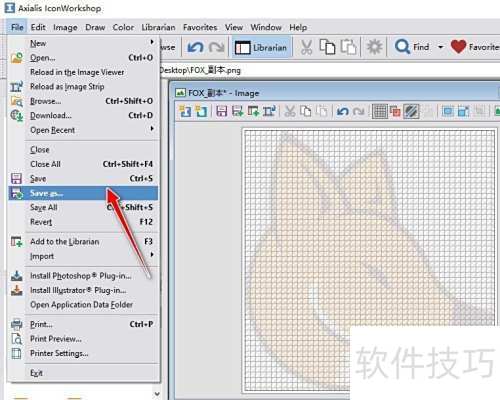The height and width of the screenshot is (400, 500).
Task: Click the first yellow-tagged icon in the FOX image toolbar
Action: point(185,111)
